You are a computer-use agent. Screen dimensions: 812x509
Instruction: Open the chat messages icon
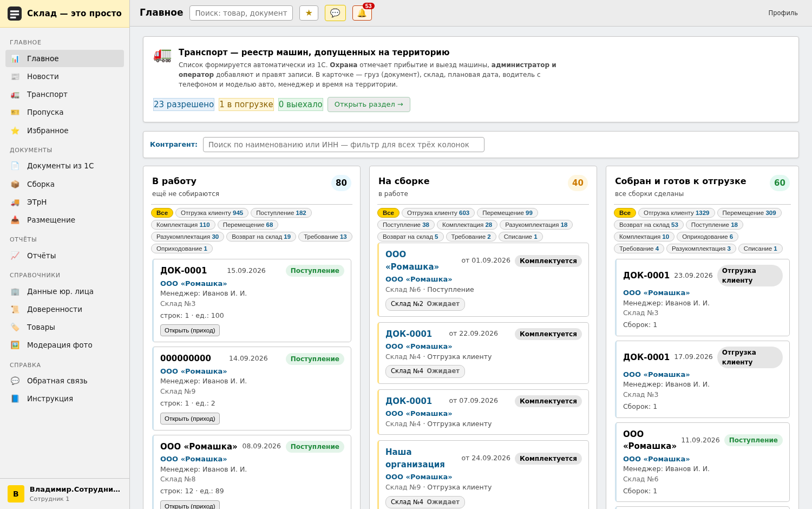pyautogui.click(x=335, y=13)
